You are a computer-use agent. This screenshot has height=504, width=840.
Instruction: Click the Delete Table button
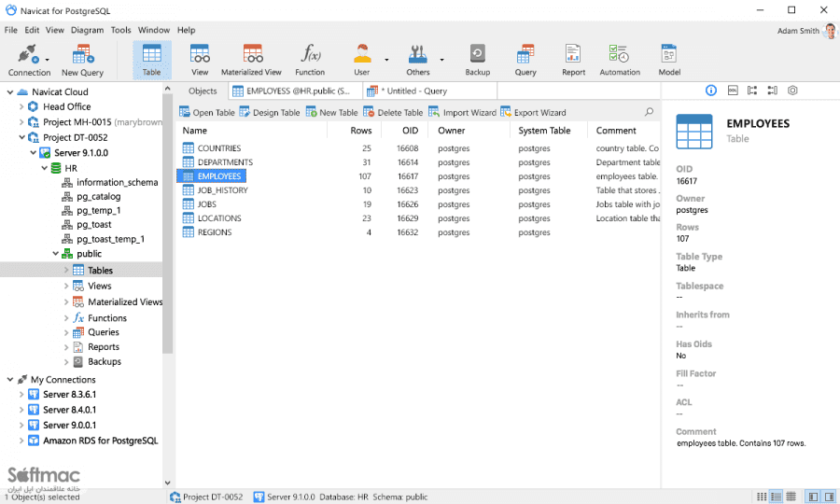(393, 113)
